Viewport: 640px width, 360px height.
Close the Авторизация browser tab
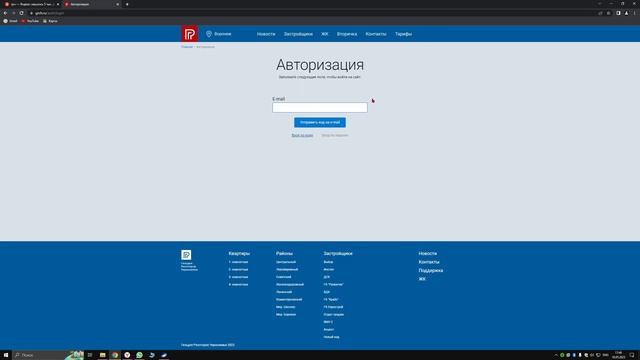(x=118, y=4)
